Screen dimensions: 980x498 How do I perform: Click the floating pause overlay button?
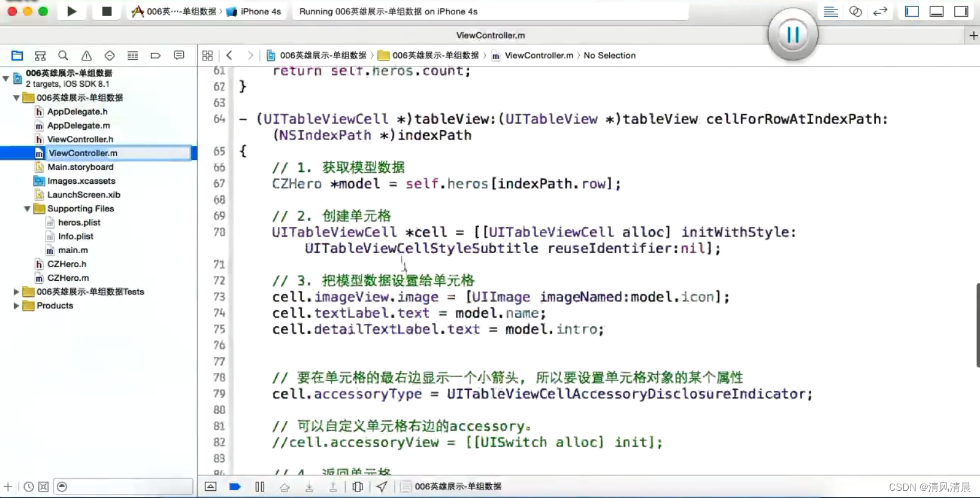tap(793, 35)
